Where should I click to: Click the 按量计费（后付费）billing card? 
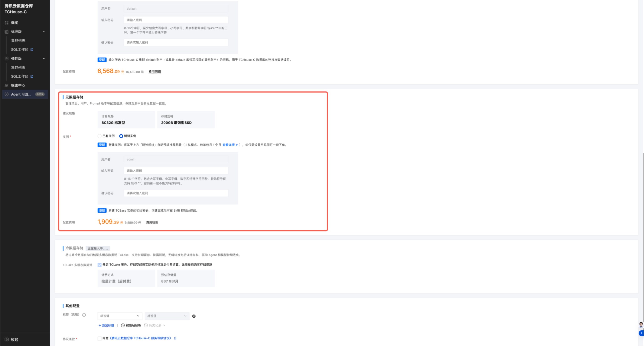pos(126,278)
